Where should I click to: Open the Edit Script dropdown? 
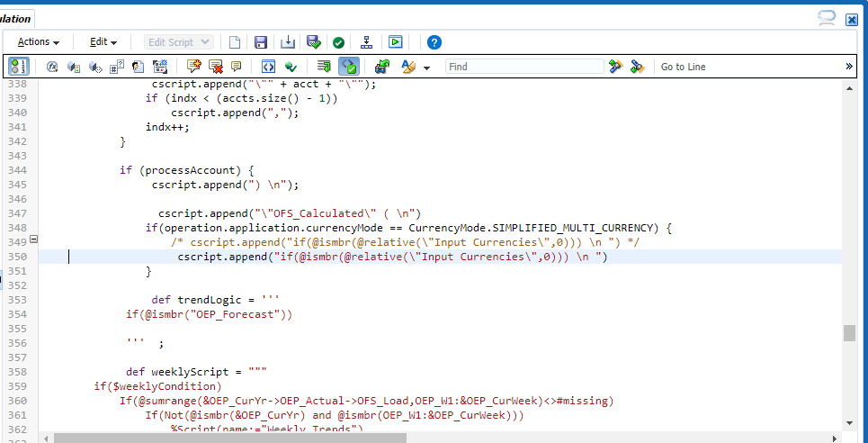(179, 42)
